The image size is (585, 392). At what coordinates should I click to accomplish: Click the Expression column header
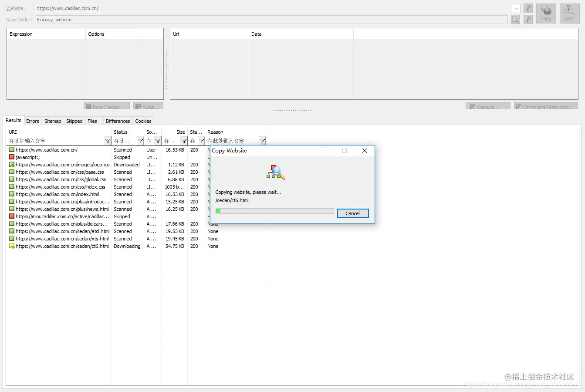click(46, 34)
